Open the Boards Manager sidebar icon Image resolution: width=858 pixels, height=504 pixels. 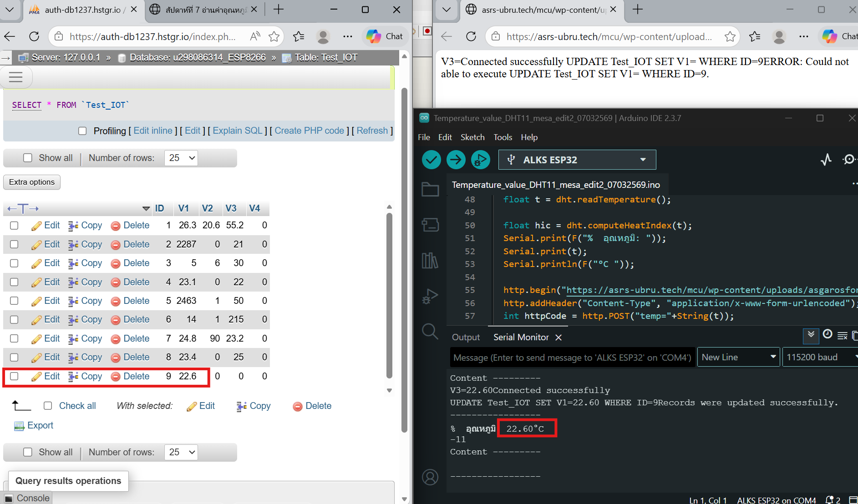pos(430,225)
